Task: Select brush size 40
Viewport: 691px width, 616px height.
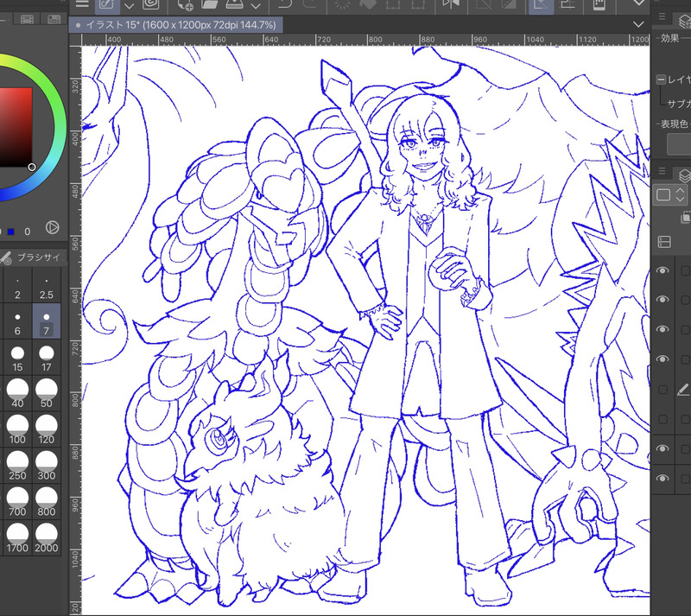Action: (17, 394)
